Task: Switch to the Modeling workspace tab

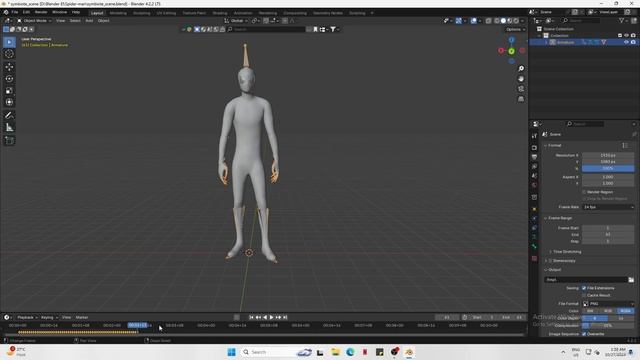Action: (x=118, y=13)
